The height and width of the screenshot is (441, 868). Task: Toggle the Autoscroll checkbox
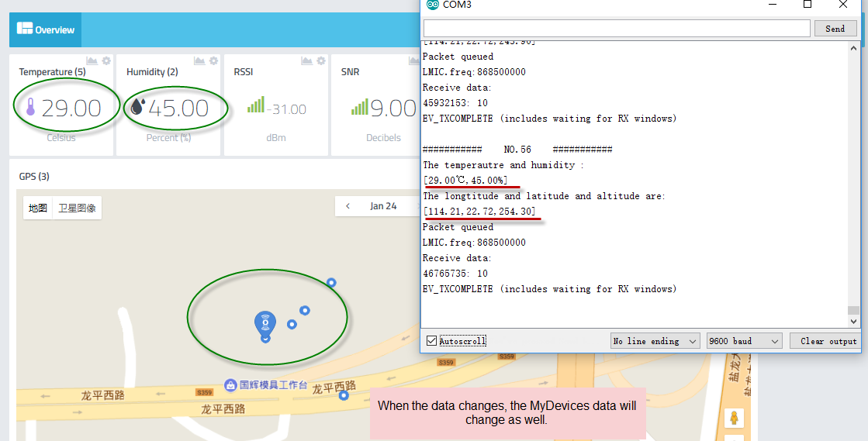click(432, 341)
